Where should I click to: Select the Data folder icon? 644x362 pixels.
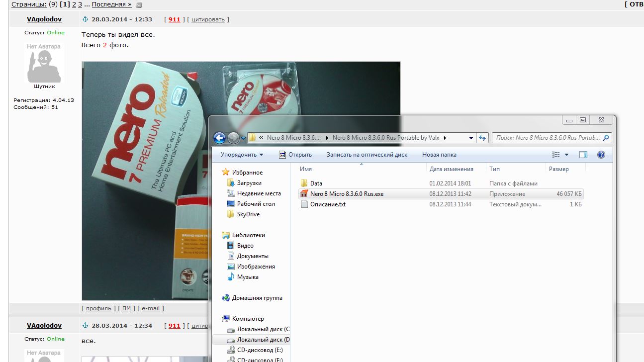tap(304, 183)
